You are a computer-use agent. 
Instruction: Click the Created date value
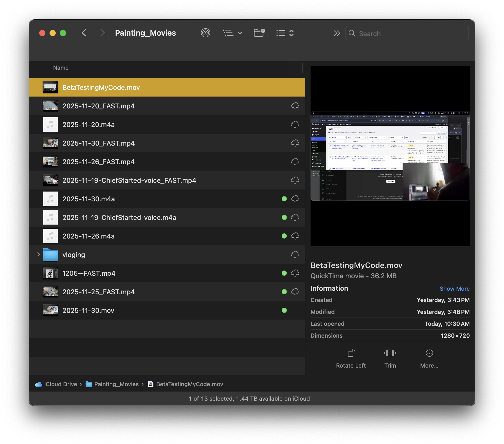click(443, 300)
